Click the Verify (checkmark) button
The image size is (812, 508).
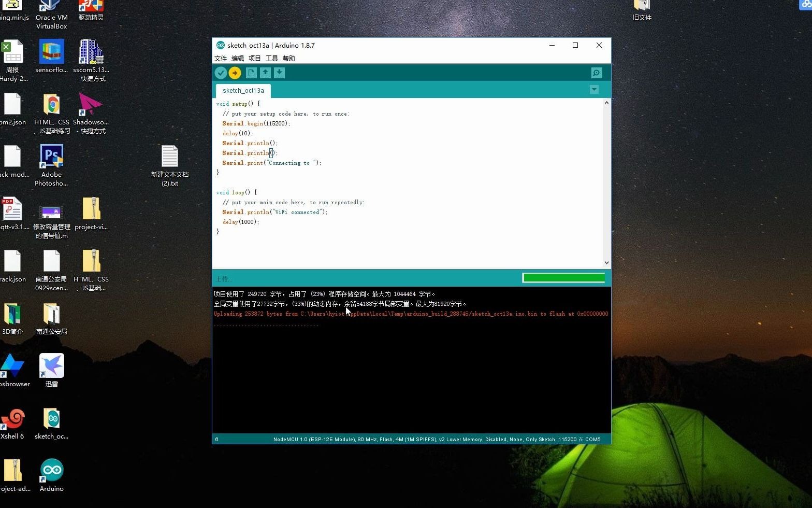(221, 73)
